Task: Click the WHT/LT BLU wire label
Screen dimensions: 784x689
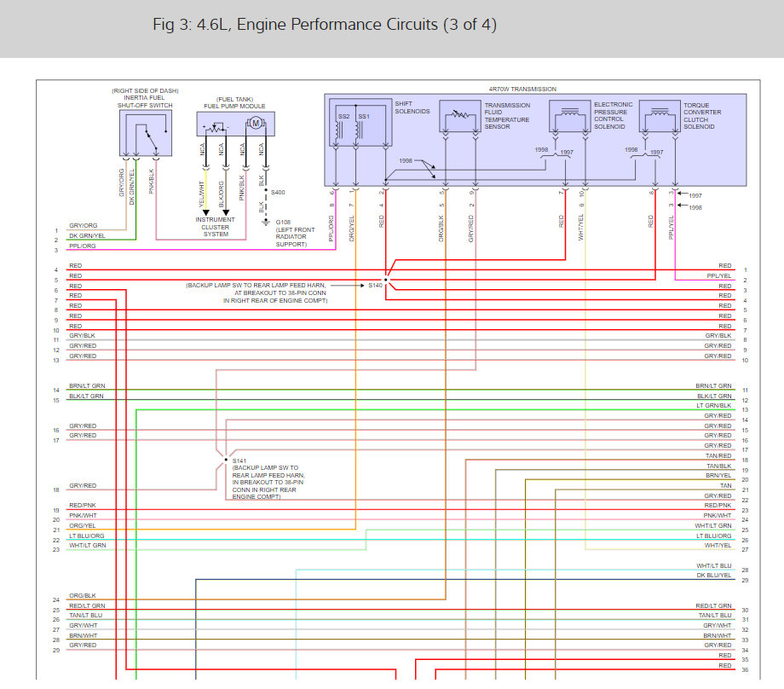Action: 714,565
